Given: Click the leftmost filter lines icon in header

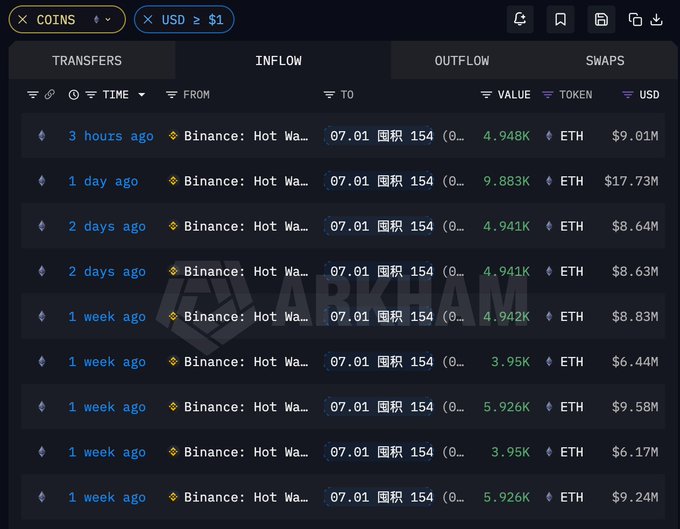Looking at the screenshot, I should (x=33, y=95).
